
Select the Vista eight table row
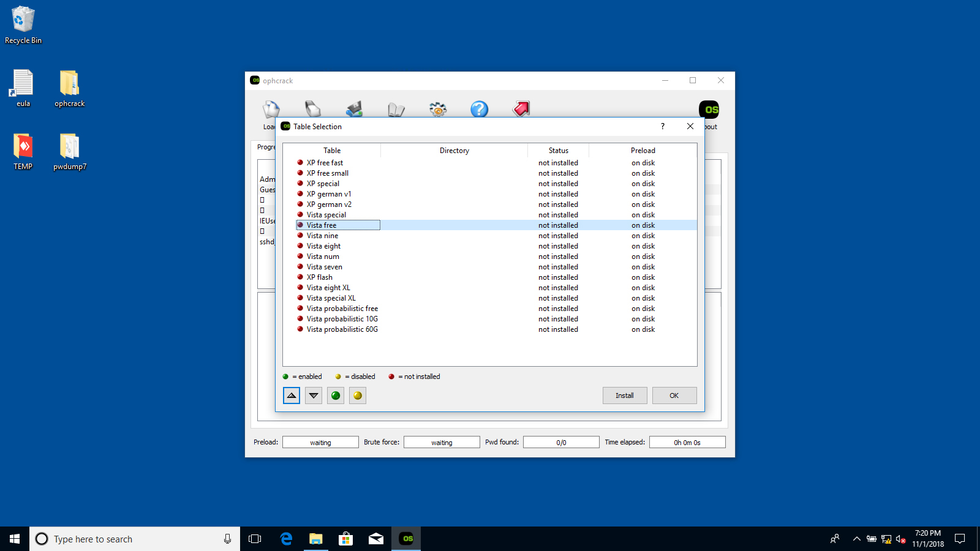[490, 246]
